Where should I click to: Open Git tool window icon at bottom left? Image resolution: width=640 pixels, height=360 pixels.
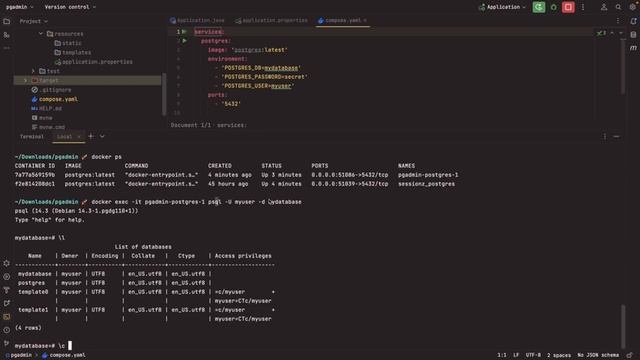pyautogui.click(x=7, y=343)
